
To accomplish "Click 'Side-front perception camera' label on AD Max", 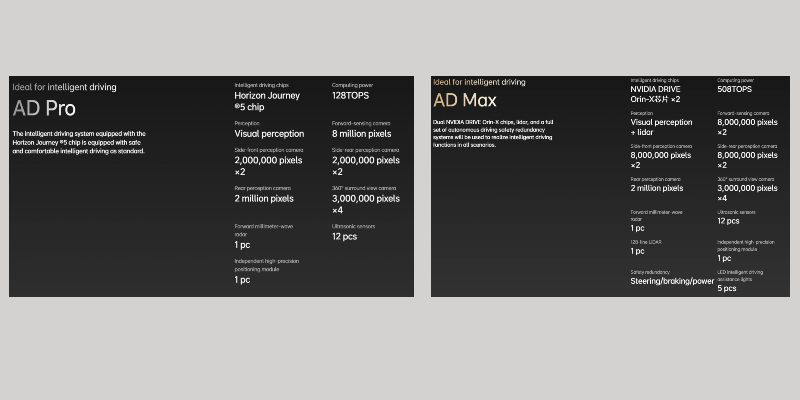I will tap(661, 146).
